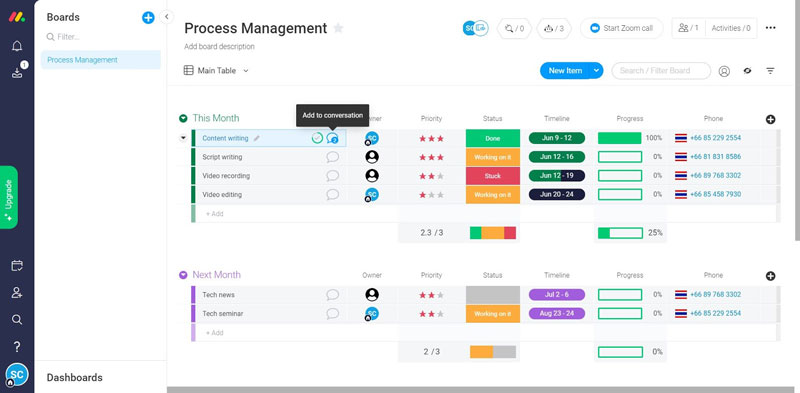Select Process Management board in sidebar
800x393 pixels.
click(101, 60)
